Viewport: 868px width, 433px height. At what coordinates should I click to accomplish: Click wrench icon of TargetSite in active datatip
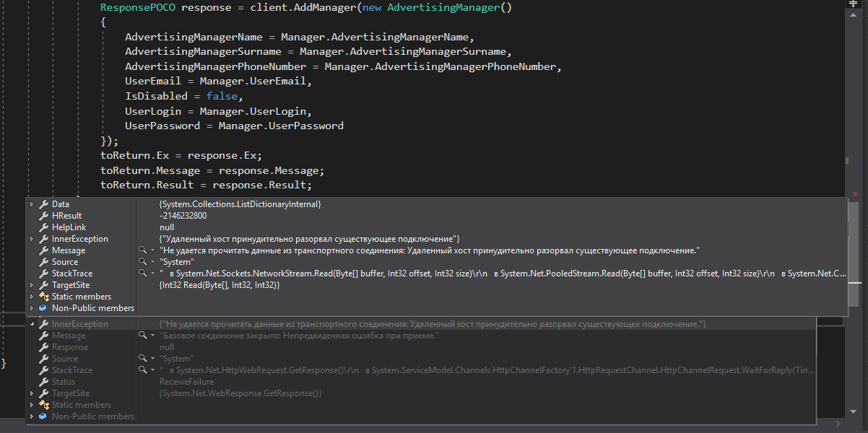43,285
